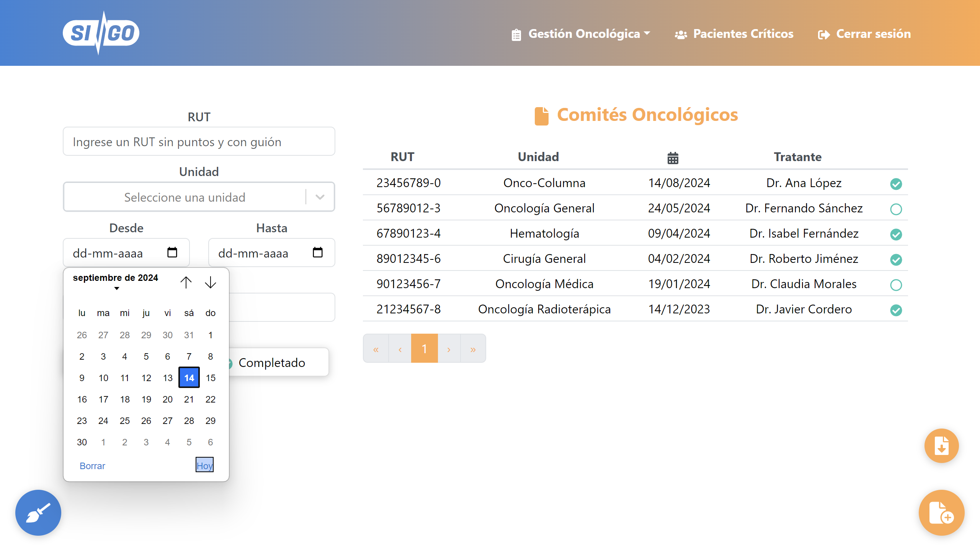Click the Onco-Columna unit cell

click(x=544, y=183)
